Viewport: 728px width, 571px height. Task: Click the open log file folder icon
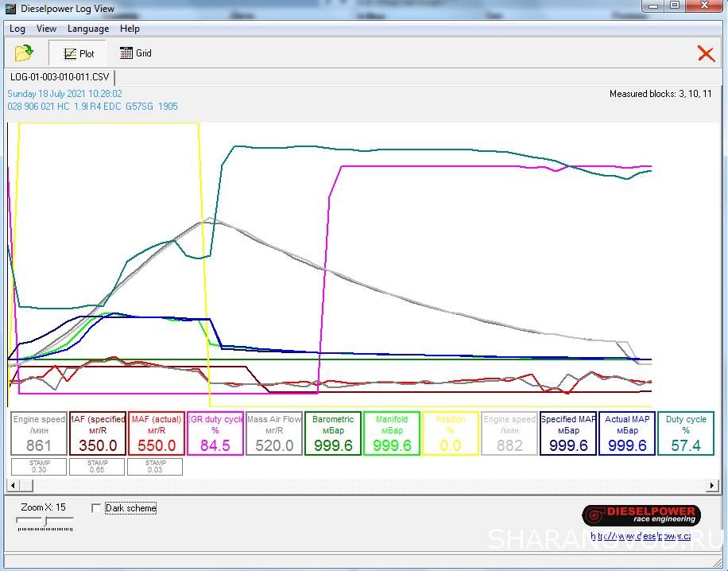tap(24, 53)
